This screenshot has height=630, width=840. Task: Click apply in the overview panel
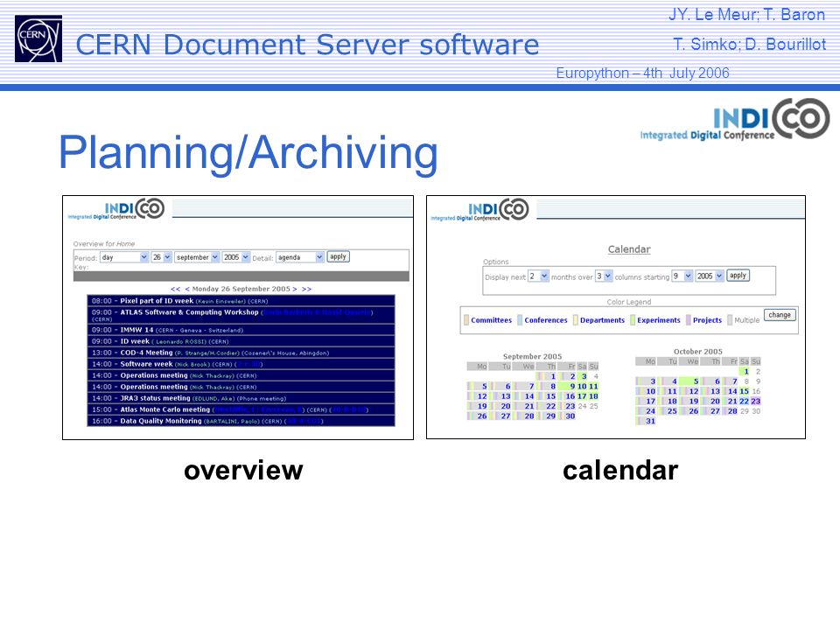coord(338,256)
